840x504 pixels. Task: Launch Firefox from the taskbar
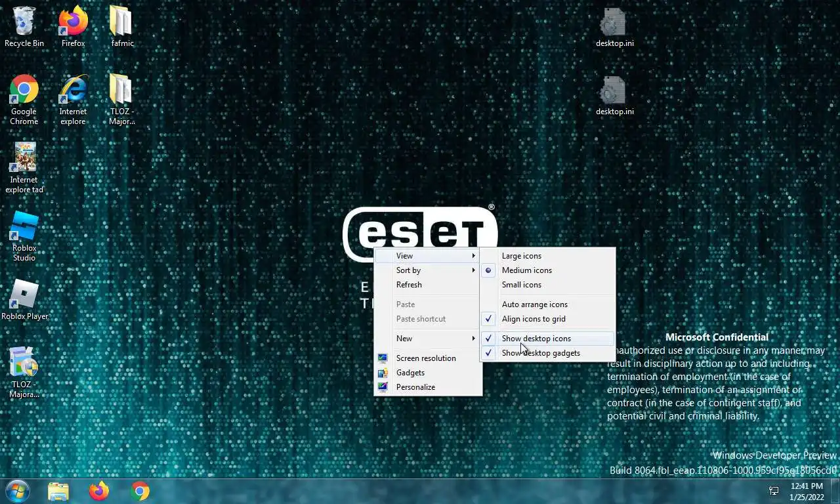tap(99, 491)
